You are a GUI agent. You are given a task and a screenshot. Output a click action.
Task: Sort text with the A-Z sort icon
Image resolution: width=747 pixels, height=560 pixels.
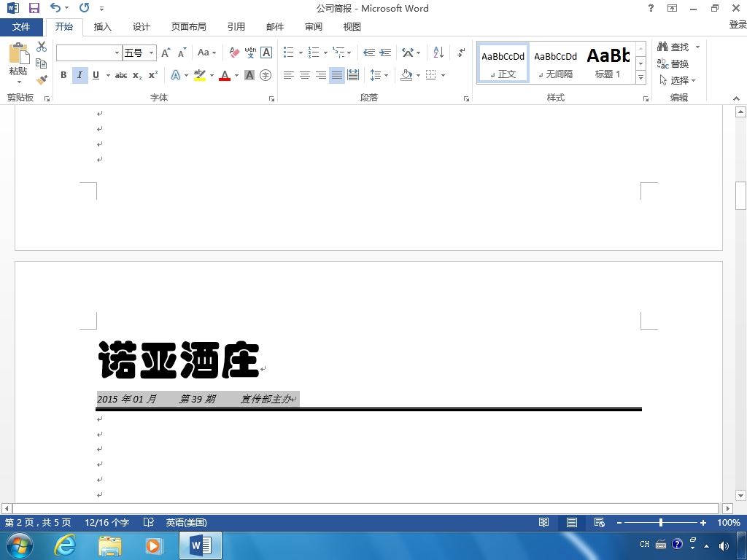pos(438,52)
